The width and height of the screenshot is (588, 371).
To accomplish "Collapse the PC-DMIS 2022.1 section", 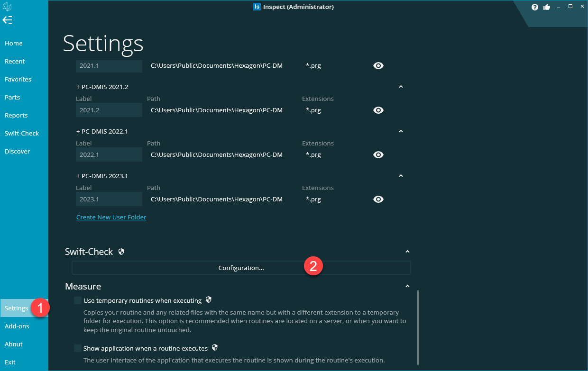I will [x=401, y=131].
